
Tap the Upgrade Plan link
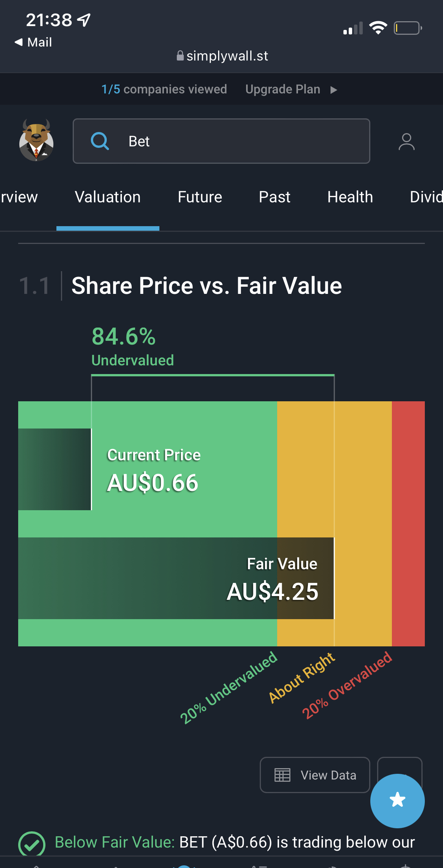[x=283, y=89]
